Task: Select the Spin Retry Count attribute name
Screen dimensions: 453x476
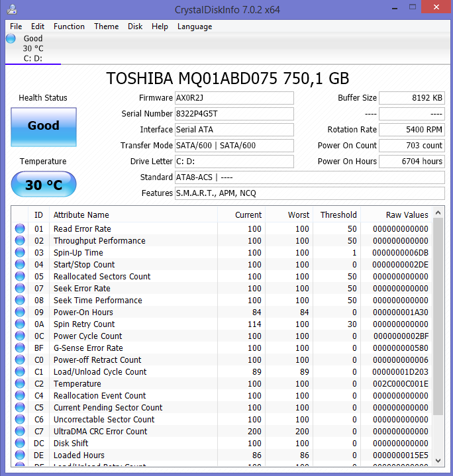Action: (84, 324)
